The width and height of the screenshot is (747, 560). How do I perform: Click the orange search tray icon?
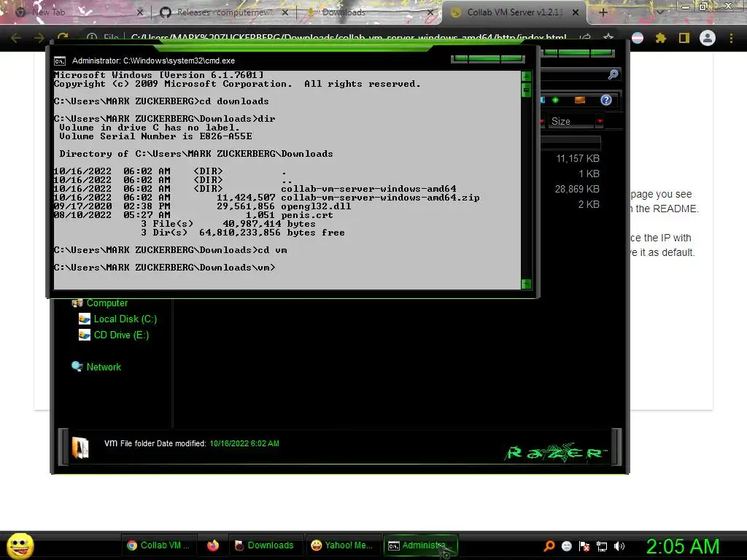549,545
